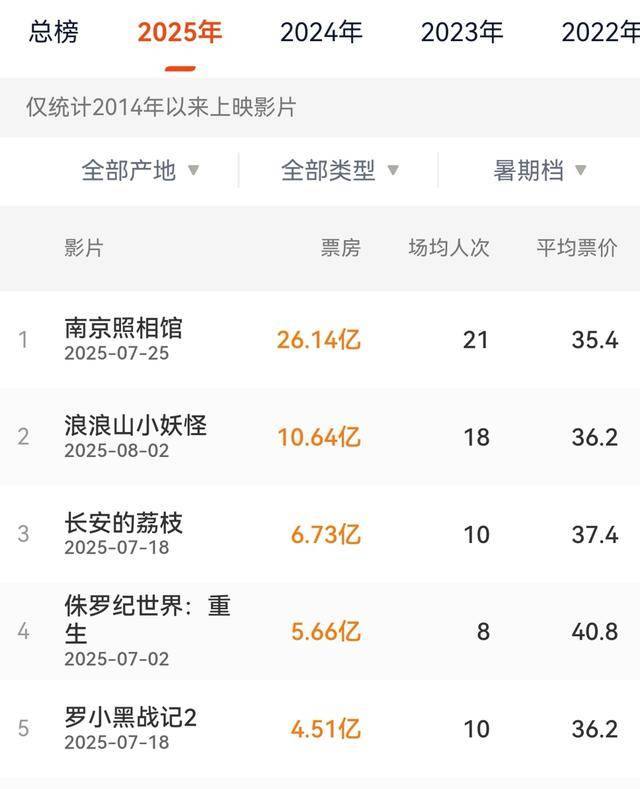Click the 仅统计2014年以来上映影片 notice
The width and height of the screenshot is (640, 789).
(x=161, y=107)
